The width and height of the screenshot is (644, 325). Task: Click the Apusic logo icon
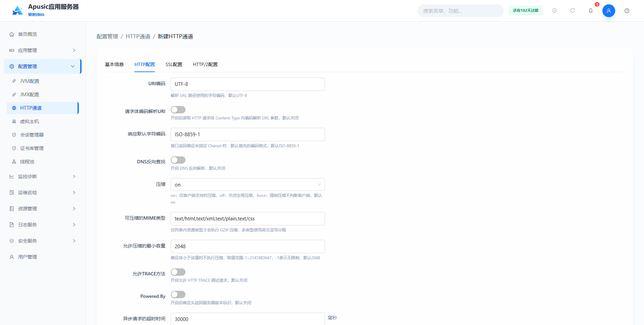[x=17, y=10]
